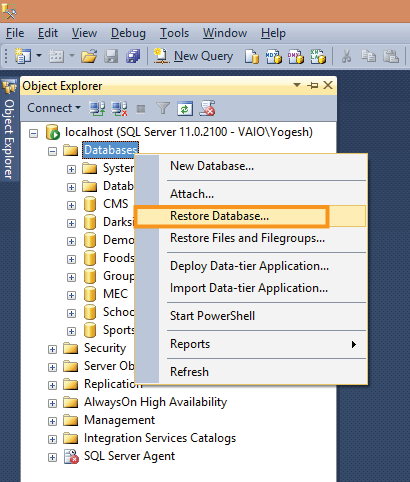410x482 pixels.
Task: Expand Integration Services Catalogs
Action: click(52, 439)
